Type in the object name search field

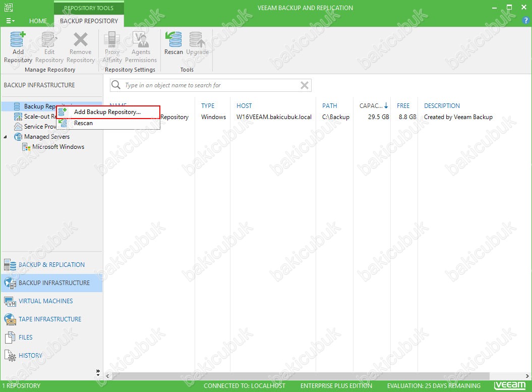coord(211,85)
